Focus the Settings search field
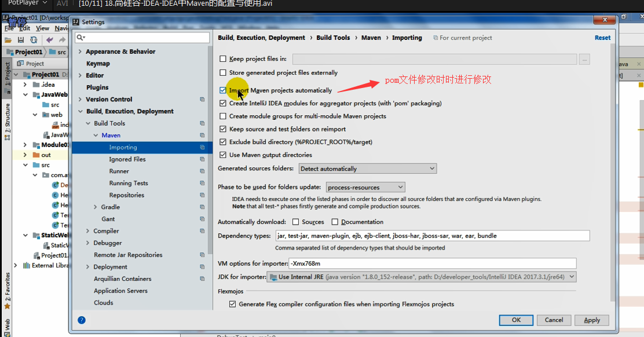The width and height of the screenshot is (644, 337). (x=142, y=38)
